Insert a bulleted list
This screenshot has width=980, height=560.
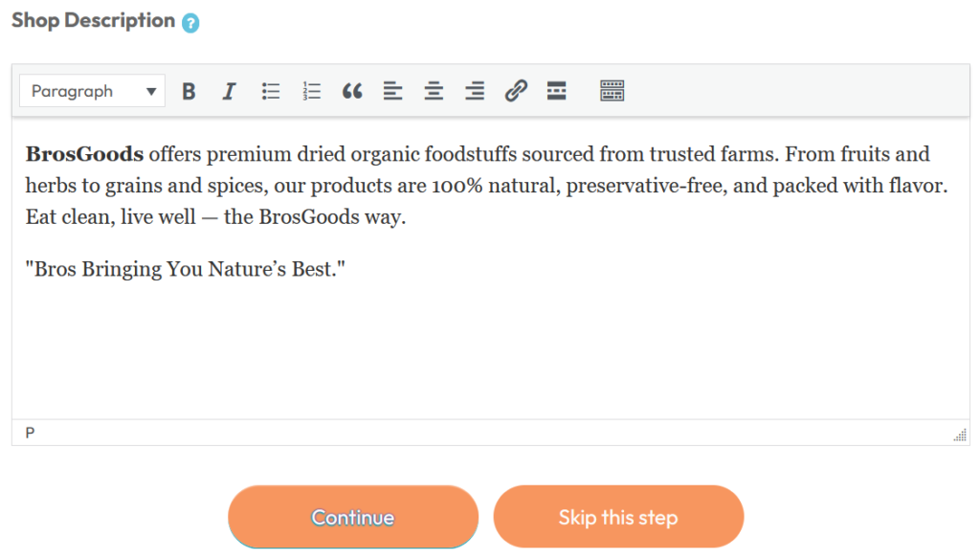pos(271,92)
